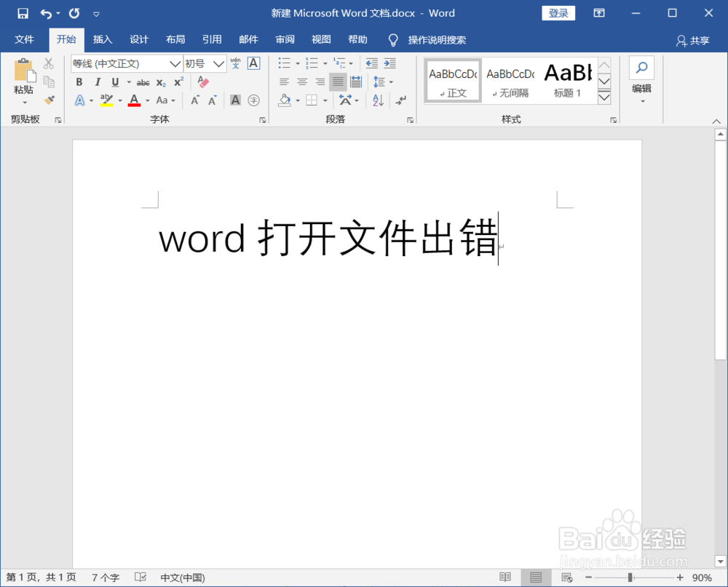Apply strikethrough to the text
Screen dimensions: 728x587
tap(143, 82)
